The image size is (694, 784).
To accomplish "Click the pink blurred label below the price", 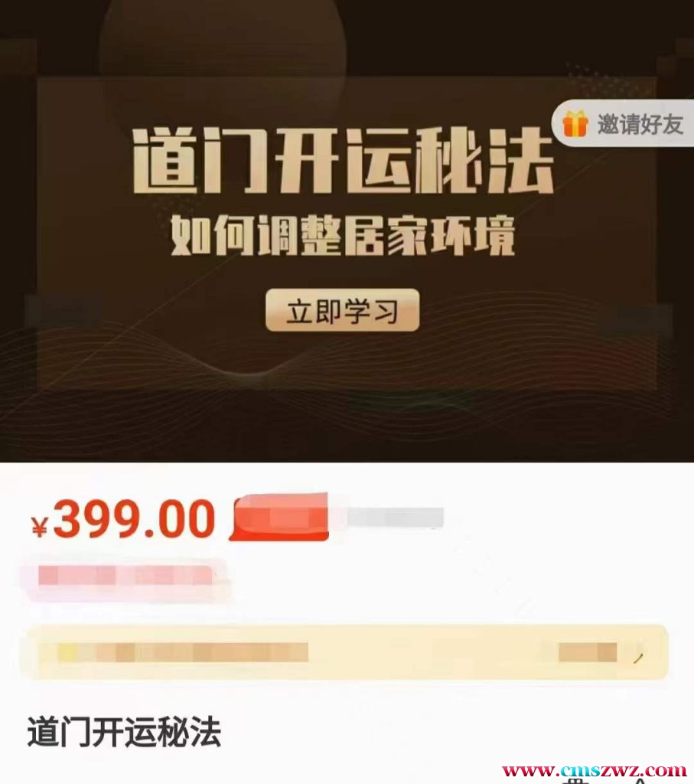I will [x=125, y=576].
